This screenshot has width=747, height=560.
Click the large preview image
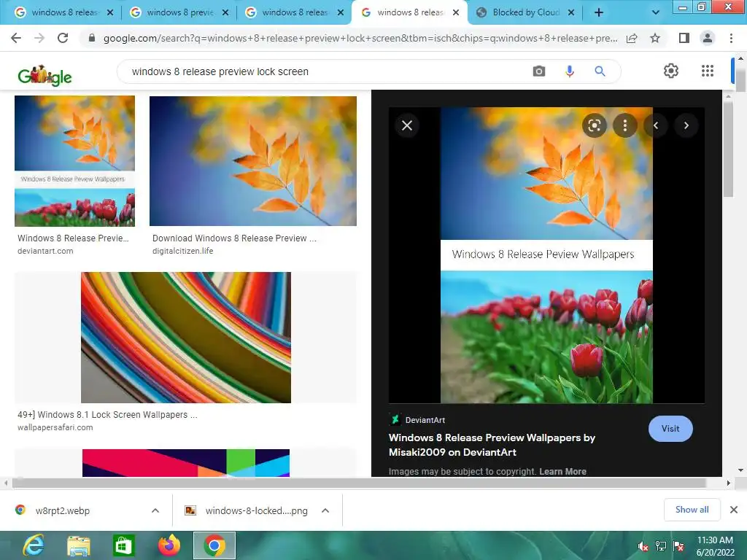tap(546, 255)
